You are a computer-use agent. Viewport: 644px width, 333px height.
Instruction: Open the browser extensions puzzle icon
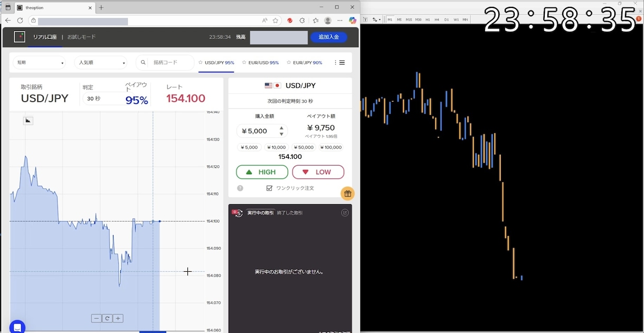(x=302, y=21)
